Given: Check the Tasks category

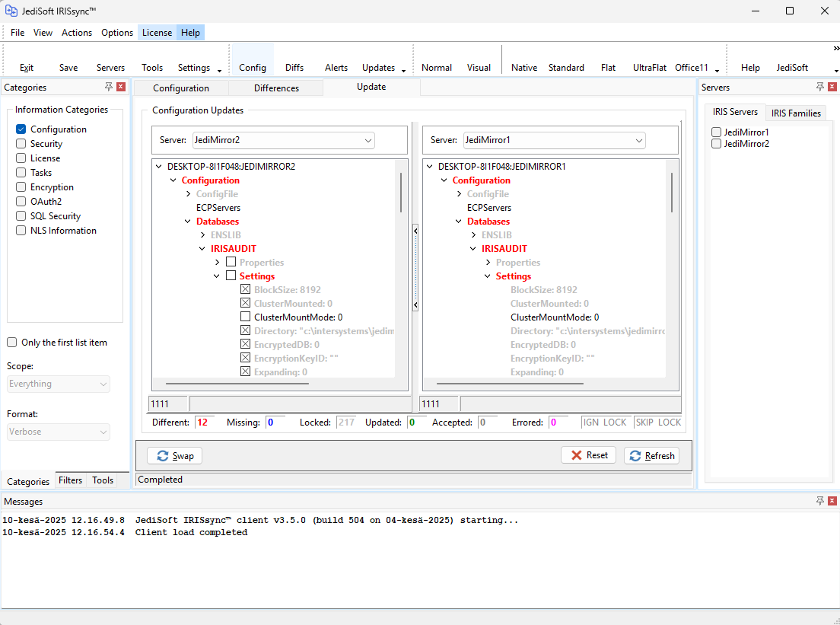Looking at the screenshot, I should [x=21, y=173].
